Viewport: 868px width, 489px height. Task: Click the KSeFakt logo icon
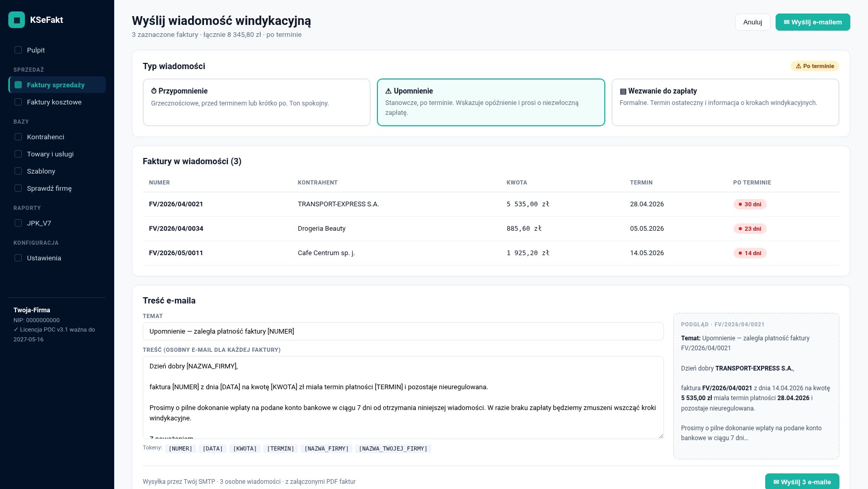[x=17, y=20]
